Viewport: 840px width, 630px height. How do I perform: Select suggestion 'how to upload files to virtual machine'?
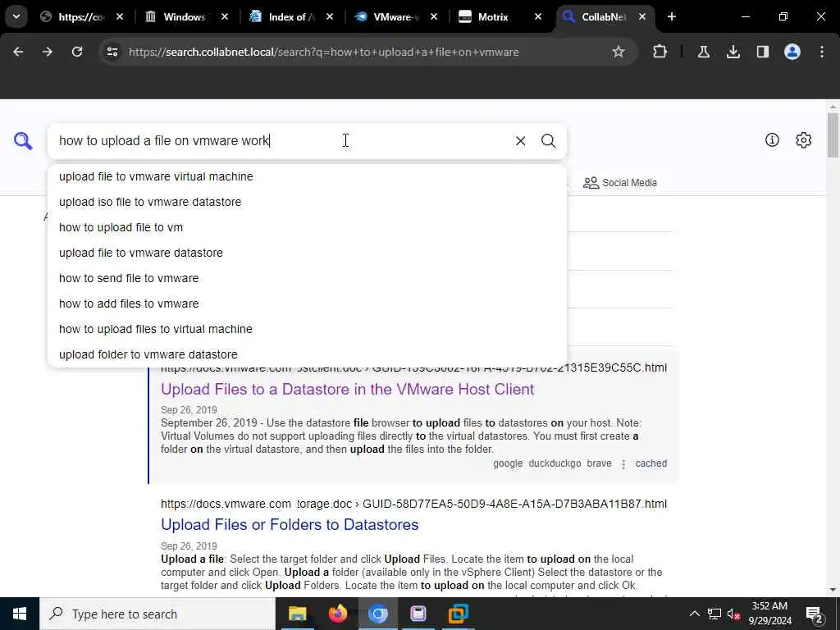tap(307, 329)
